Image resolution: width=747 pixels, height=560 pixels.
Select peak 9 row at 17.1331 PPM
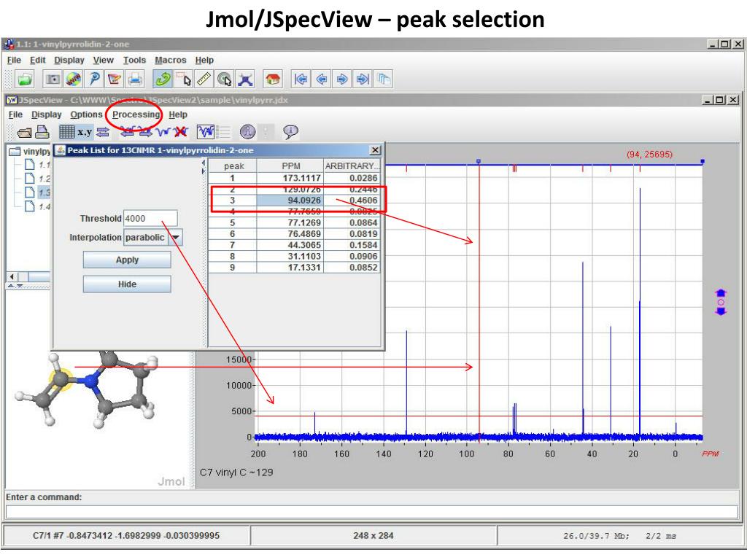point(294,267)
